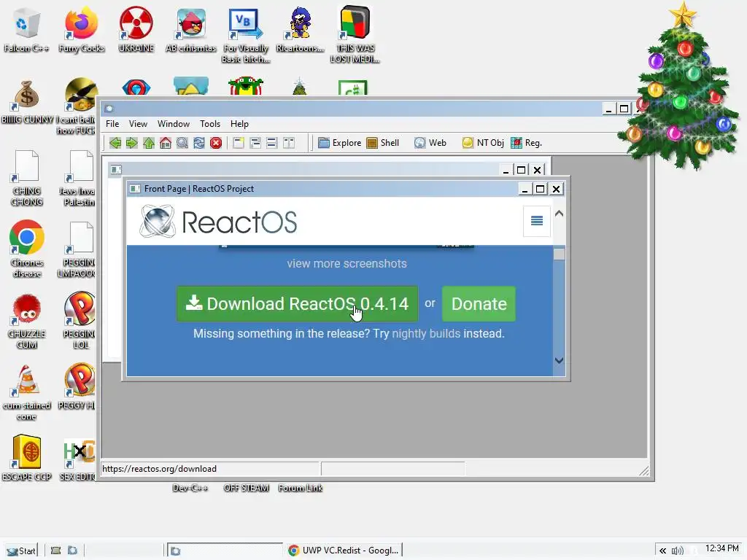
Task: Tile windows horizontally using the toolbar icon
Action: tap(272, 143)
